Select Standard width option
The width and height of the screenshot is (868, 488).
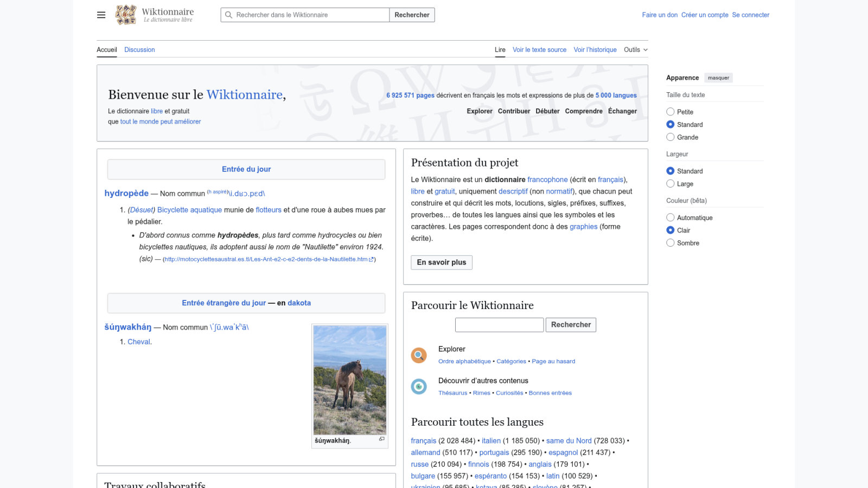coord(671,171)
